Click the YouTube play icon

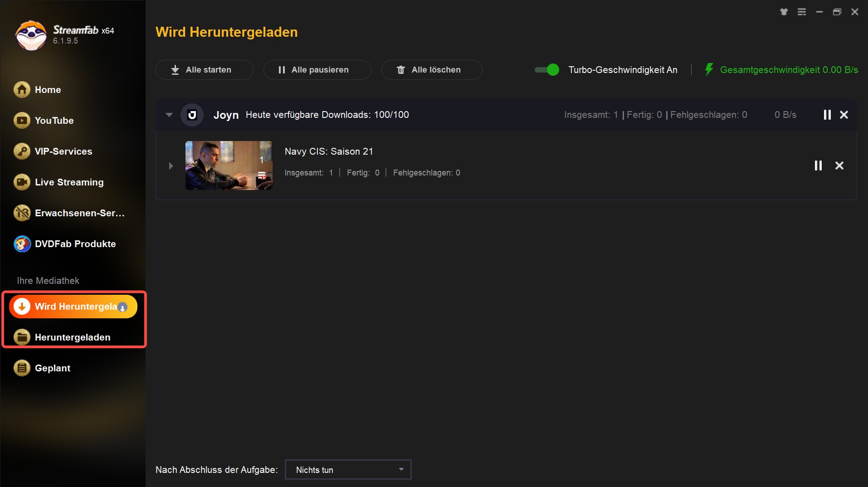pyautogui.click(x=22, y=121)
